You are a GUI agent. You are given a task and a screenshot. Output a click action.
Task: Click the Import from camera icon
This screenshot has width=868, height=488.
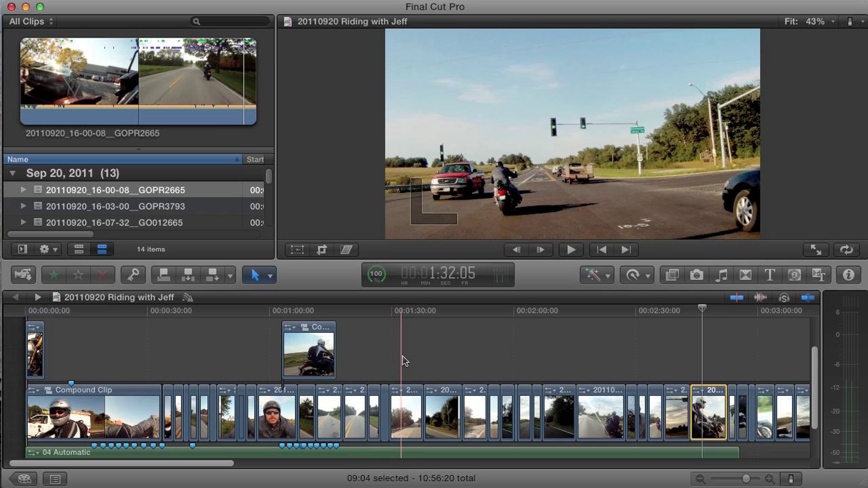(x=23, y=275)
